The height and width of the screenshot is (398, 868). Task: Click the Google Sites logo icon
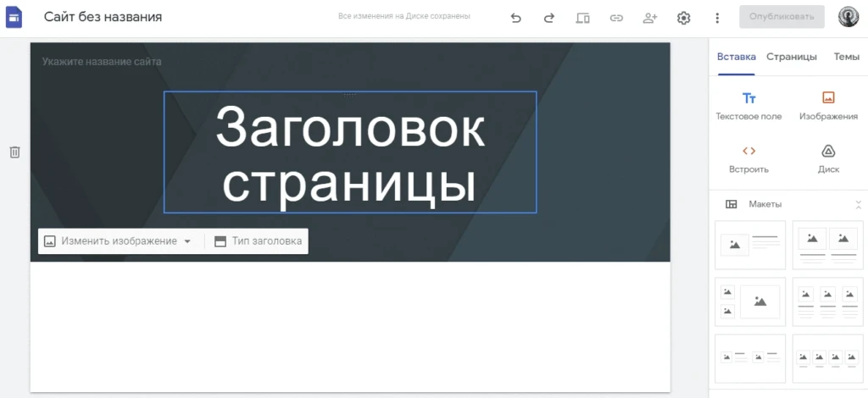tap(14, 17)
